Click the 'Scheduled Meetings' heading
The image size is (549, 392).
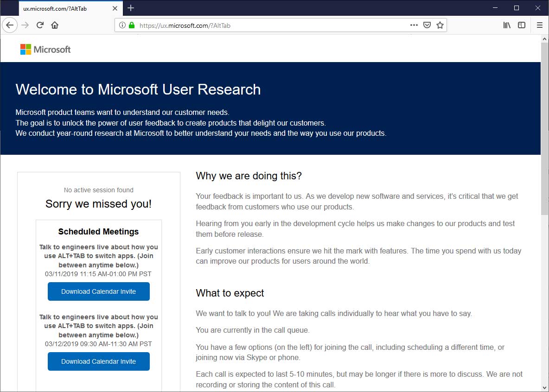(x=99, y=232)
